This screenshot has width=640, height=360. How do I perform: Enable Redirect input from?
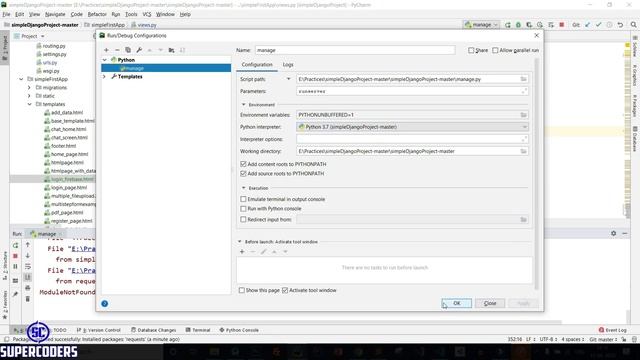[243, 220]
